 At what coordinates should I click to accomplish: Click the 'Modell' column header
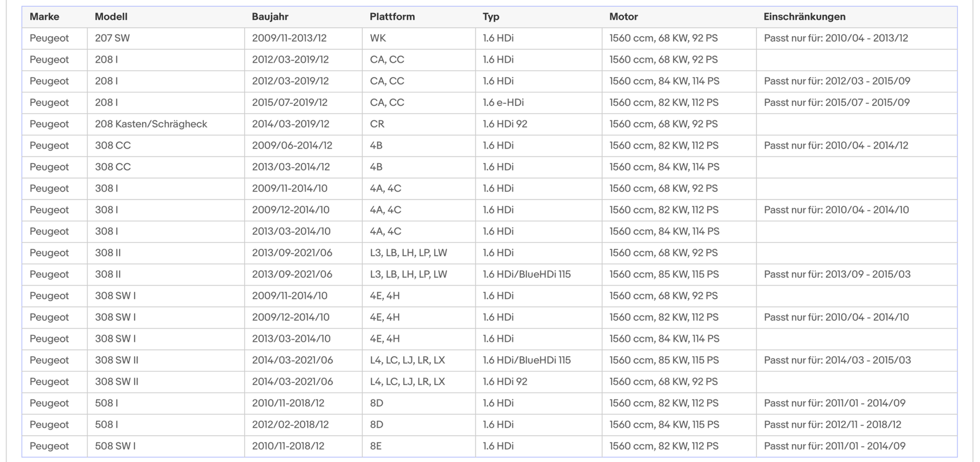(111, 17)
